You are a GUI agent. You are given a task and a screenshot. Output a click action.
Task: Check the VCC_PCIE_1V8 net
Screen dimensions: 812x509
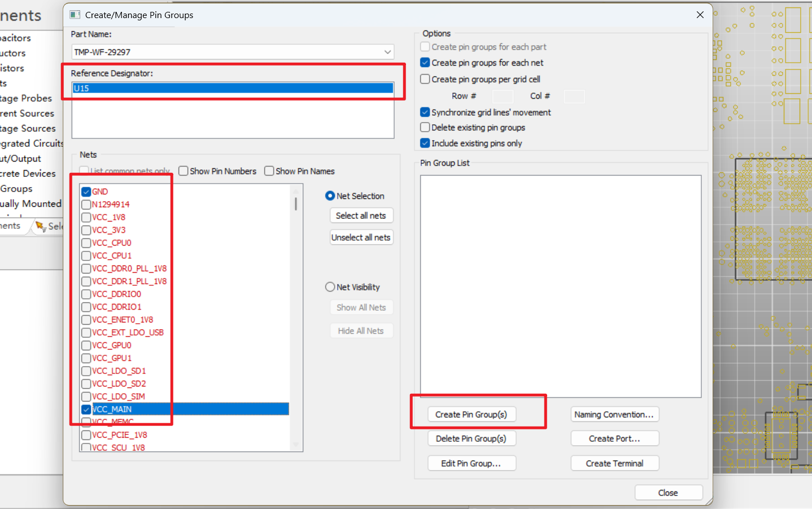(x=86, y=435)
